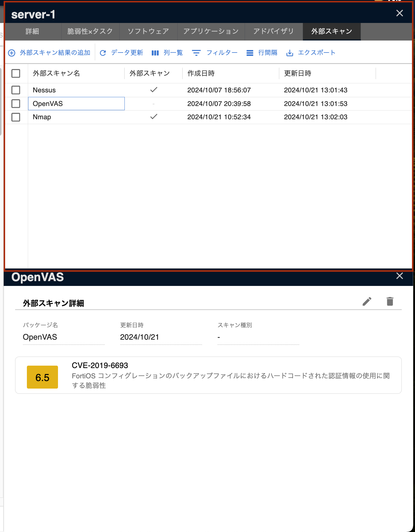Click the データ更新 refresh icon
Image resolution: width=415 pixels, height=532 pixels.
[103, 53]
